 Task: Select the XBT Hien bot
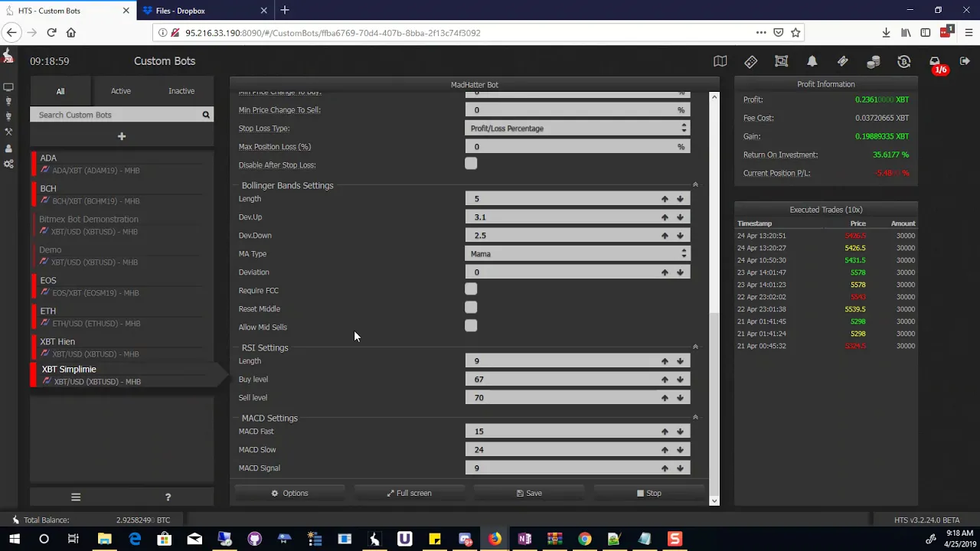[122, 347]
